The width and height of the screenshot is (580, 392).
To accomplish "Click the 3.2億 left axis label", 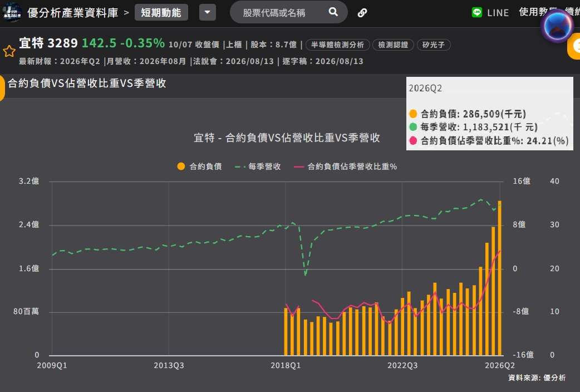I will click(x=29, y=181).
